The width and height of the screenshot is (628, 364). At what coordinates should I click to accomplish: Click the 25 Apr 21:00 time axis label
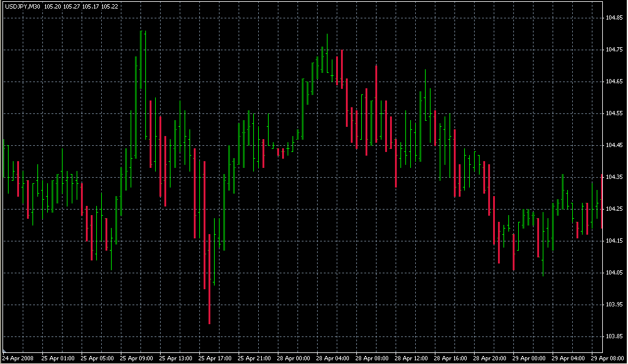[x=254, y=358]
